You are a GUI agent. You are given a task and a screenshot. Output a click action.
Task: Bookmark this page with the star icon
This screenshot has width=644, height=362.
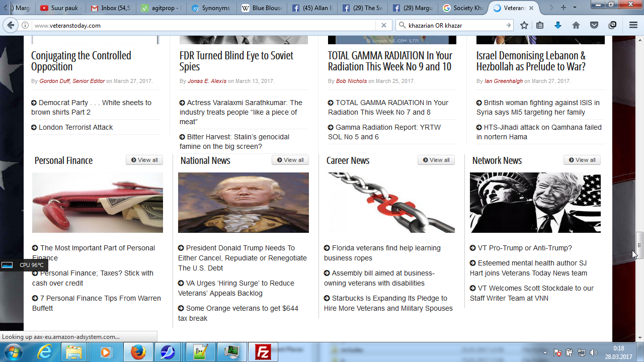[524, 25]
